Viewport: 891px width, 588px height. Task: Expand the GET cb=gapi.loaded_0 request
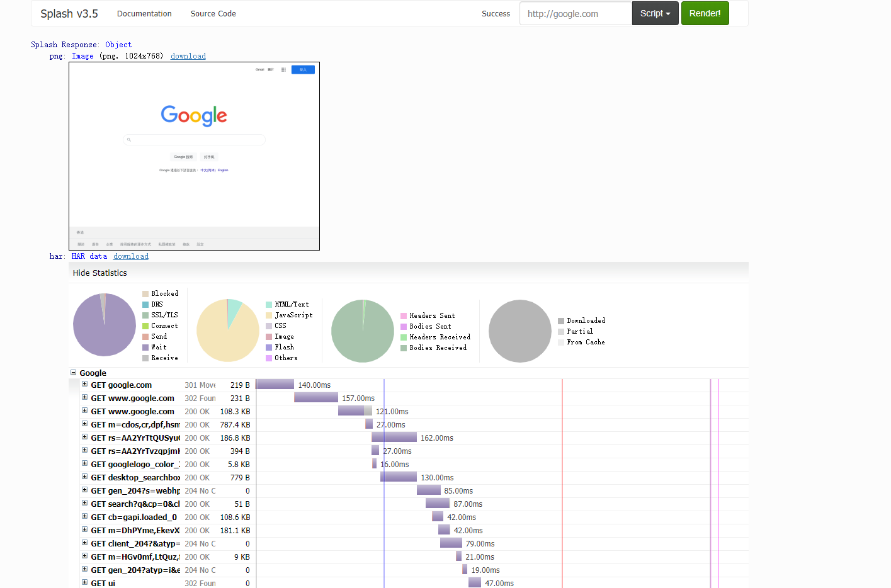pyautogui.click(x=84, y=516)
